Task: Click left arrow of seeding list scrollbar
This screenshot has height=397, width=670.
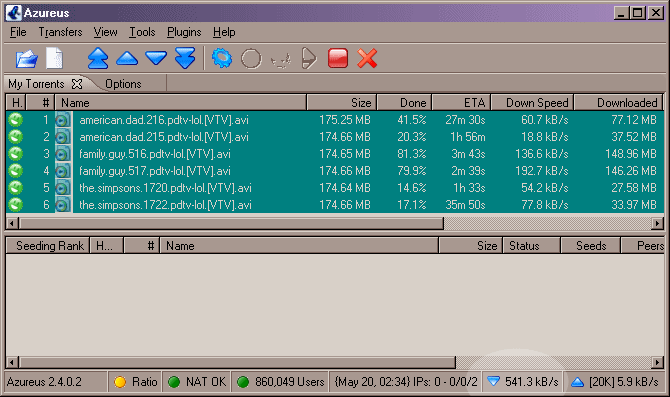Action: point(12,362)
